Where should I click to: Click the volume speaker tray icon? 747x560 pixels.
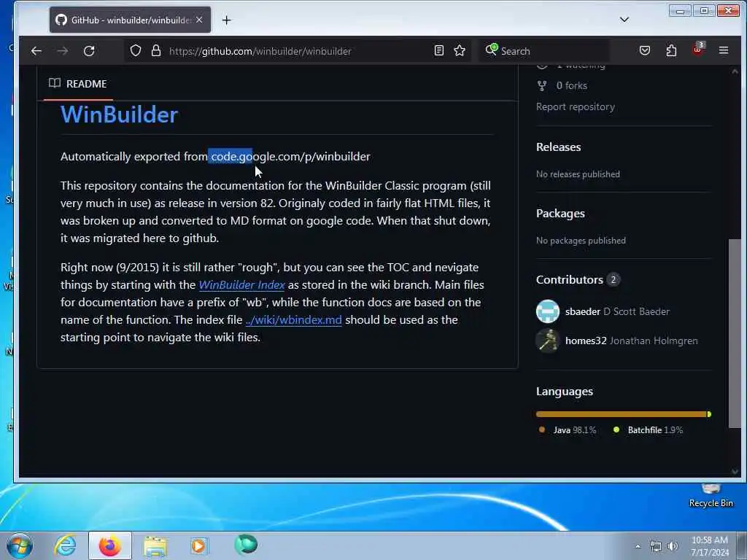(x=673, y=546)
